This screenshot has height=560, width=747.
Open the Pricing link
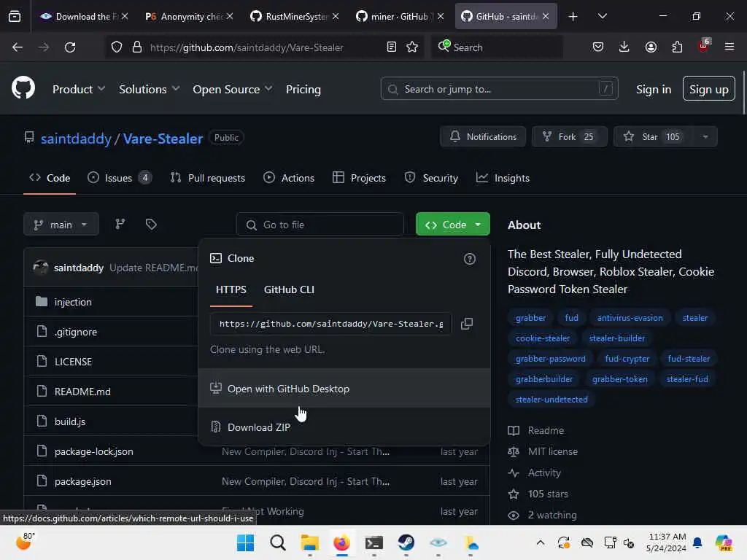coord(303,89)
